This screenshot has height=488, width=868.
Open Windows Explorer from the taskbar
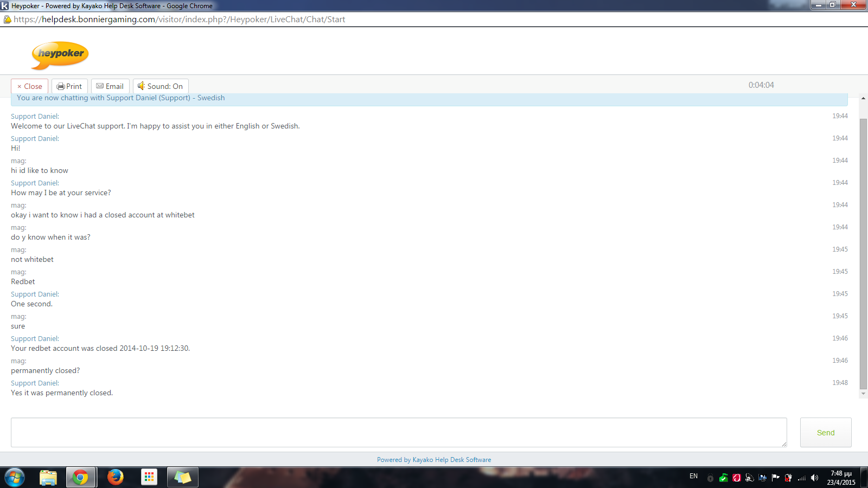click(48, 477)
